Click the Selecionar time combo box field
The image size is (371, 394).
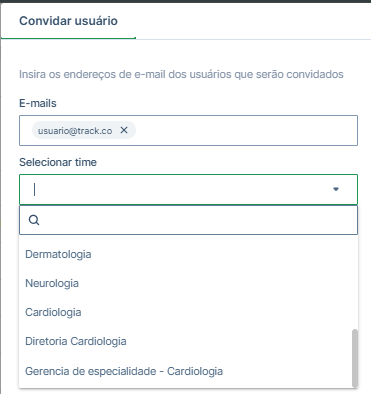[188, 189]
